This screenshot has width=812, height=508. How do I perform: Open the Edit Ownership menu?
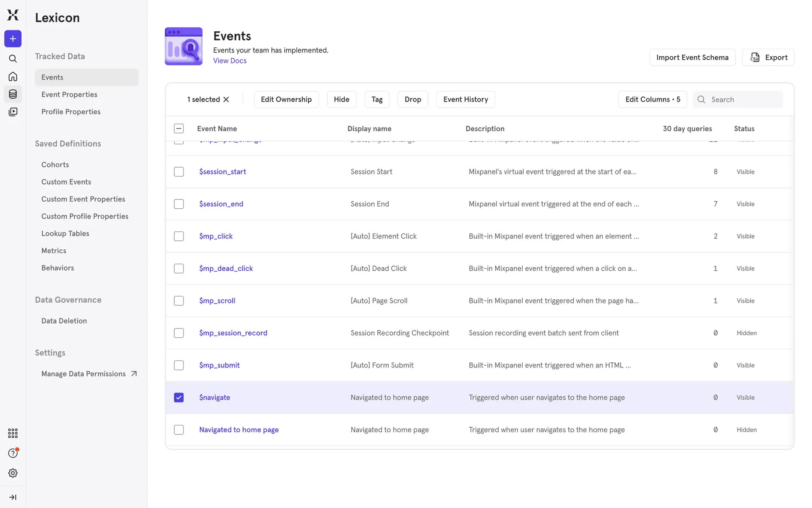point(286,99)
